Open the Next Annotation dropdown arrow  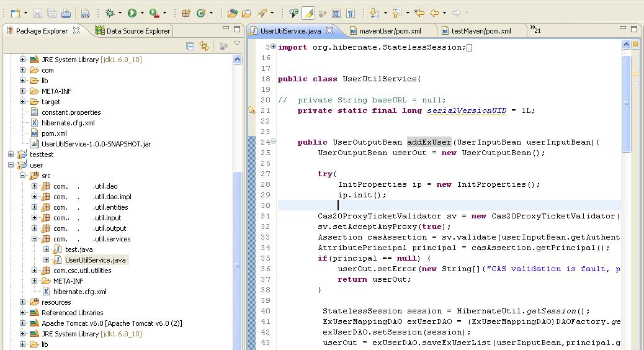385,13
